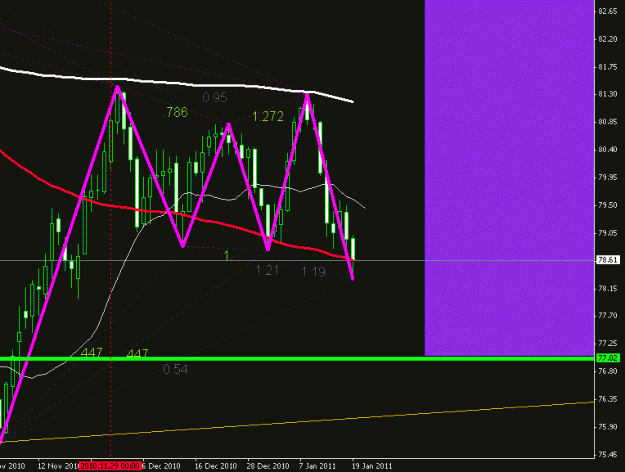
Task: Click the 75.45 price scale value
Action: (608, 454)
